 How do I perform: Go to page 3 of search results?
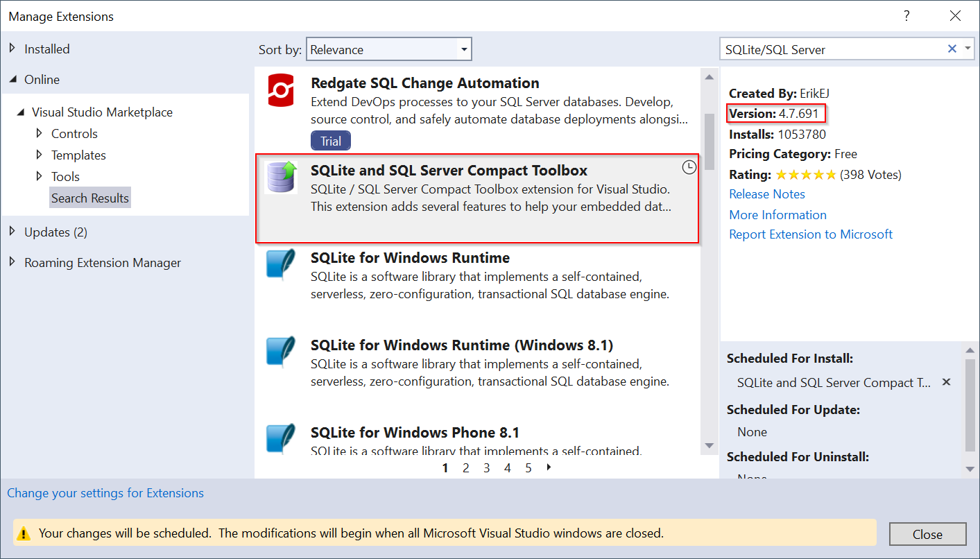486,468
